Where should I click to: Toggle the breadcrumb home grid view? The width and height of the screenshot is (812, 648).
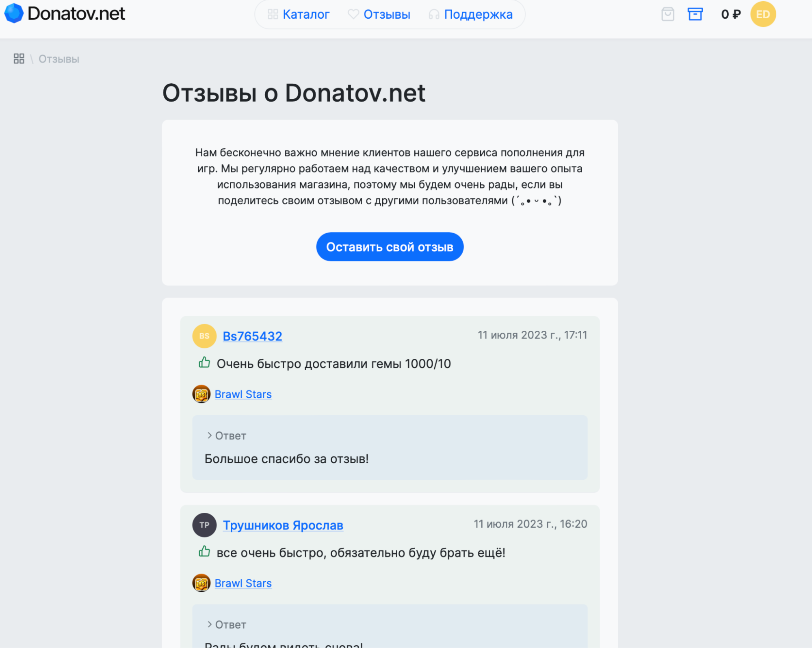(x=19, y=59)
